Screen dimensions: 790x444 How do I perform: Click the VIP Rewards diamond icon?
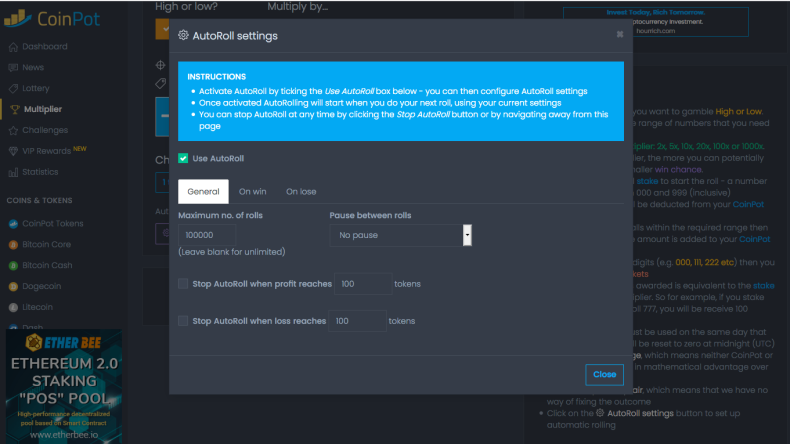point(13,151)
